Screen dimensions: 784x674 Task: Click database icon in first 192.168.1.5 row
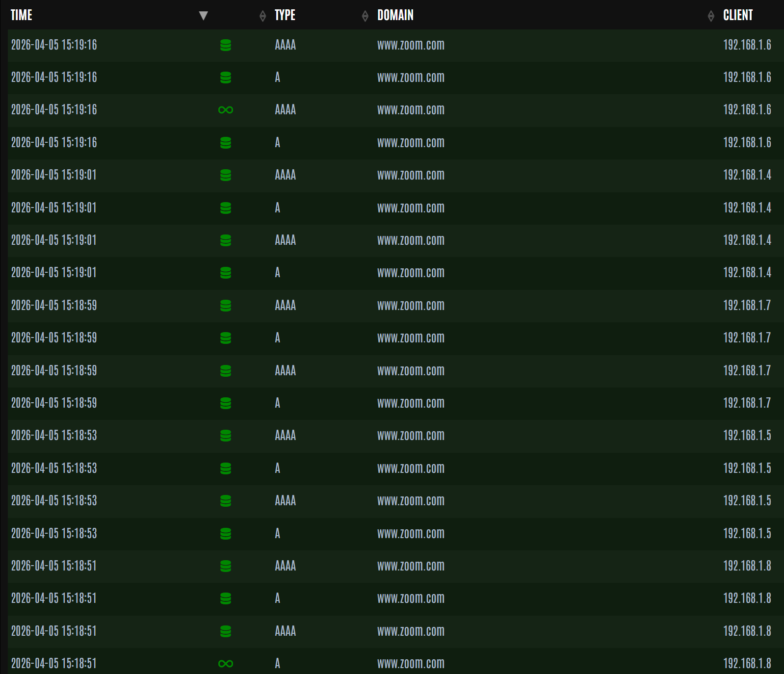[x=226, y=436]
